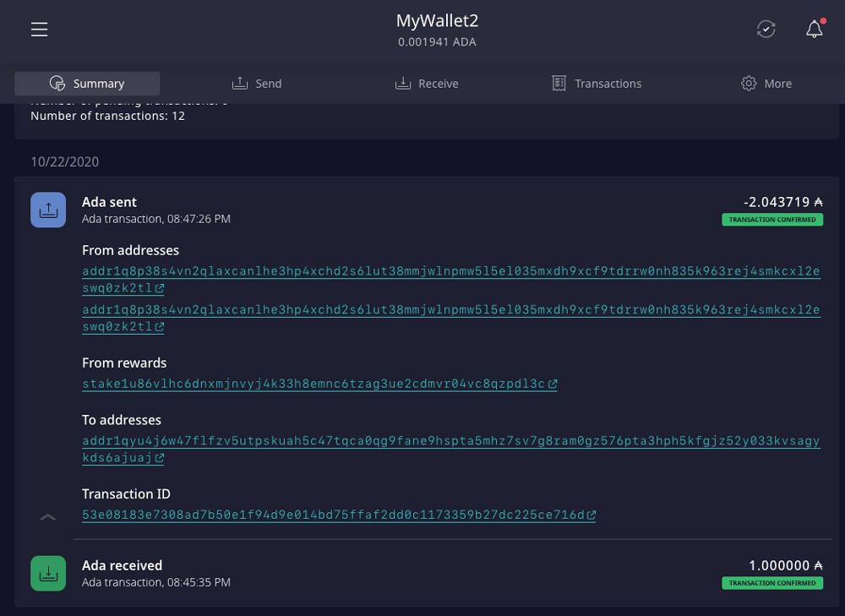Image resolution: width=845 pixels, height=616 pixels.
Task: Open external link beside the Transaction ID
Action: [x=591, y=515]
